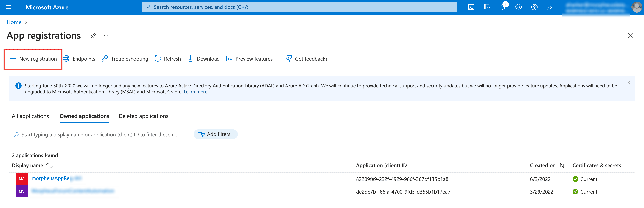Click the display name filter field
This screenshot has width=644, height=208.
(x=100, y=135)
